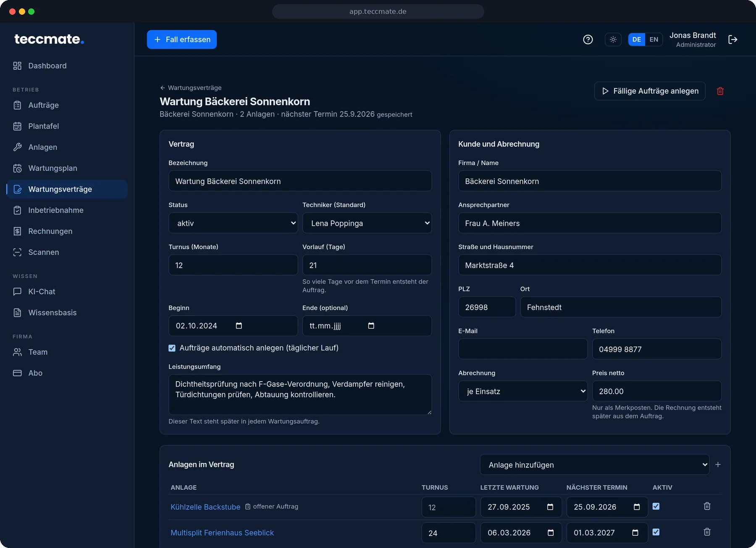
Task: Switch language to EN
Action: point(654,40)
